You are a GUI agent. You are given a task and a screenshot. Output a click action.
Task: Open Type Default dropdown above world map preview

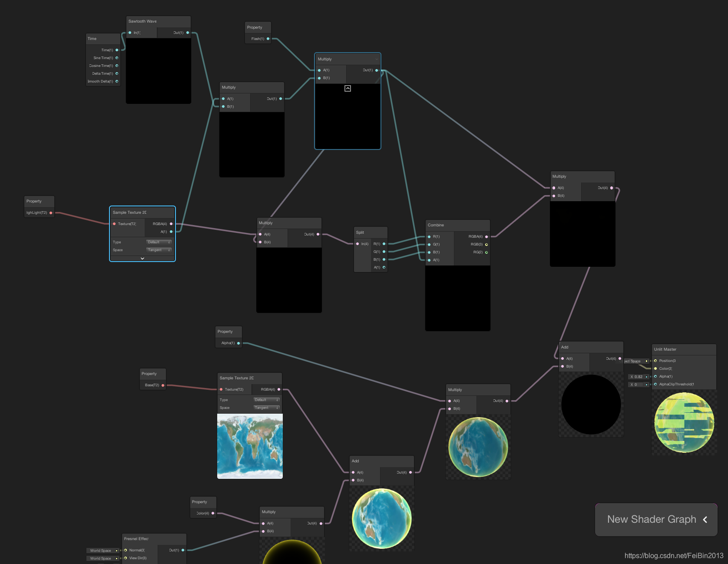click(x=267, y=400)
